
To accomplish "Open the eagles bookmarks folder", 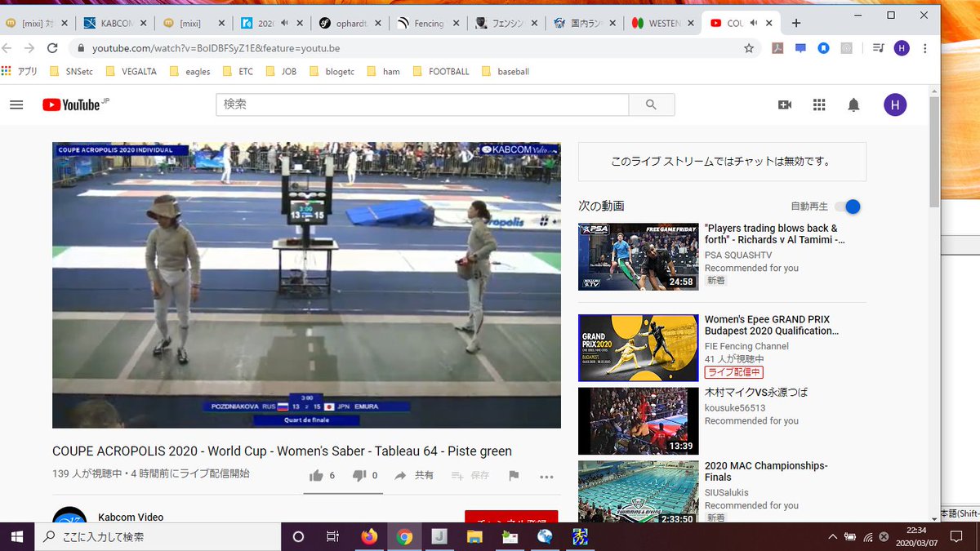I will pyautogui.click(x=189, y=72).
